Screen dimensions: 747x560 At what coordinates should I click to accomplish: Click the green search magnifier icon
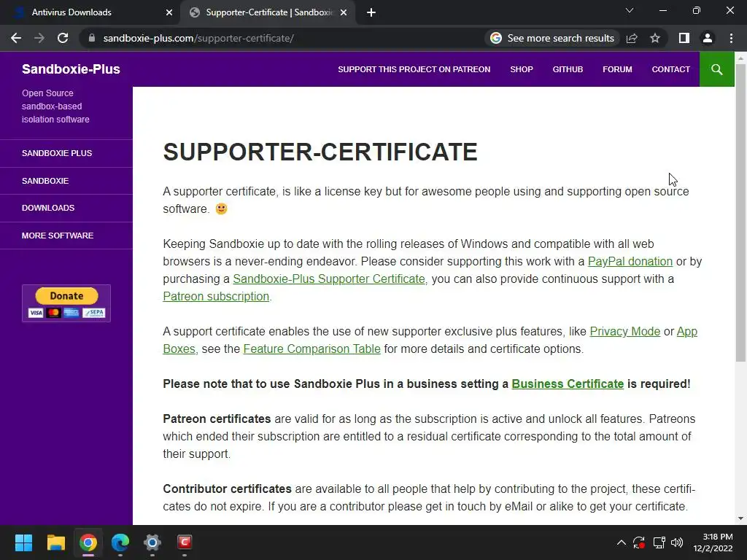716,69
